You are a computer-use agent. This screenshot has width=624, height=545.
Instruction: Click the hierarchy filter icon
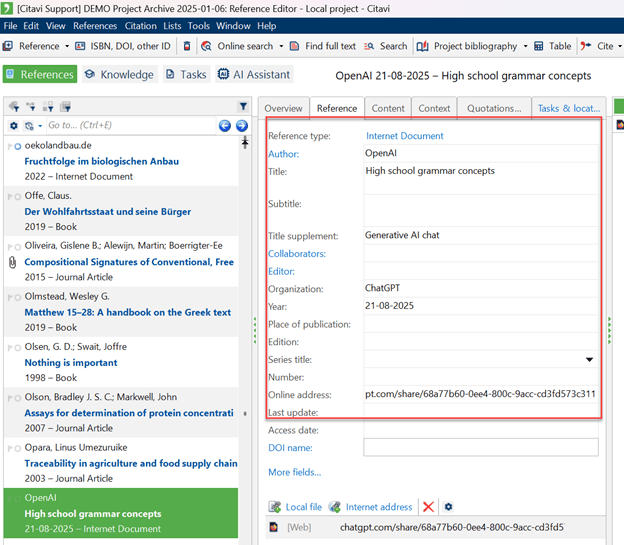(x=31, y=106)
